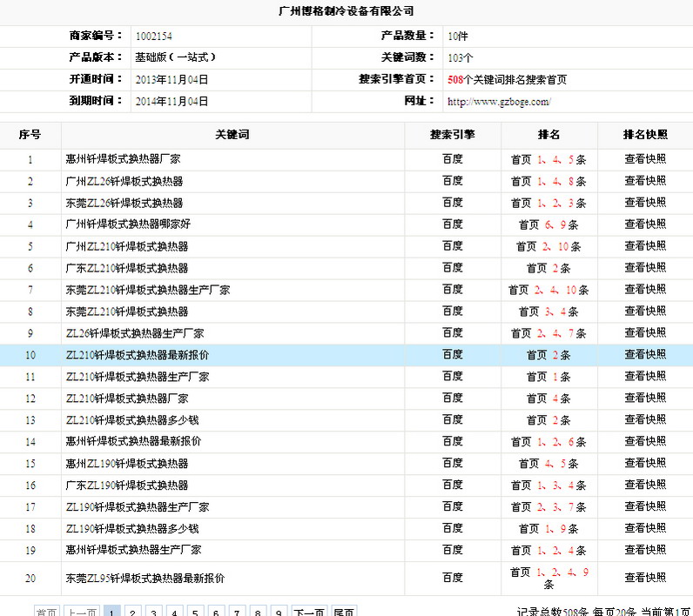Screen dimensions: 693x616
Task: Select keyword 东莞ZL210钎焊板式换热器生产厂家
Action: pos(148,290)
